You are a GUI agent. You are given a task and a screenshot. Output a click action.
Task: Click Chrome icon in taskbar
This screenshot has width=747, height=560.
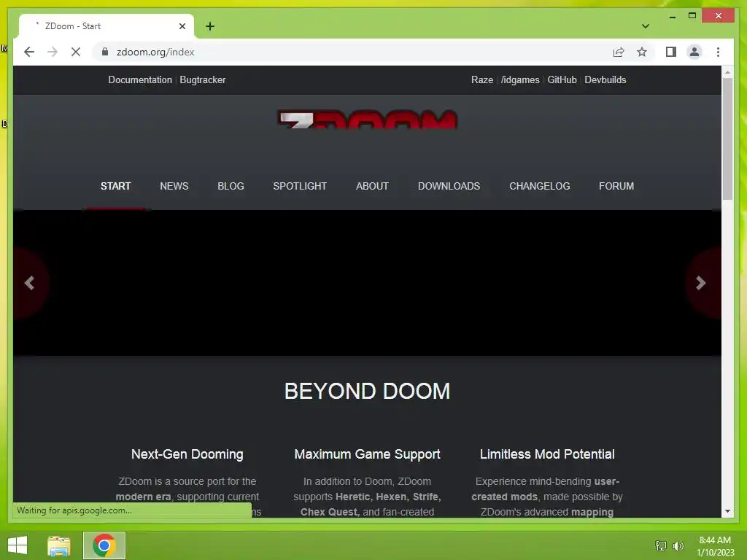point(104,545)
